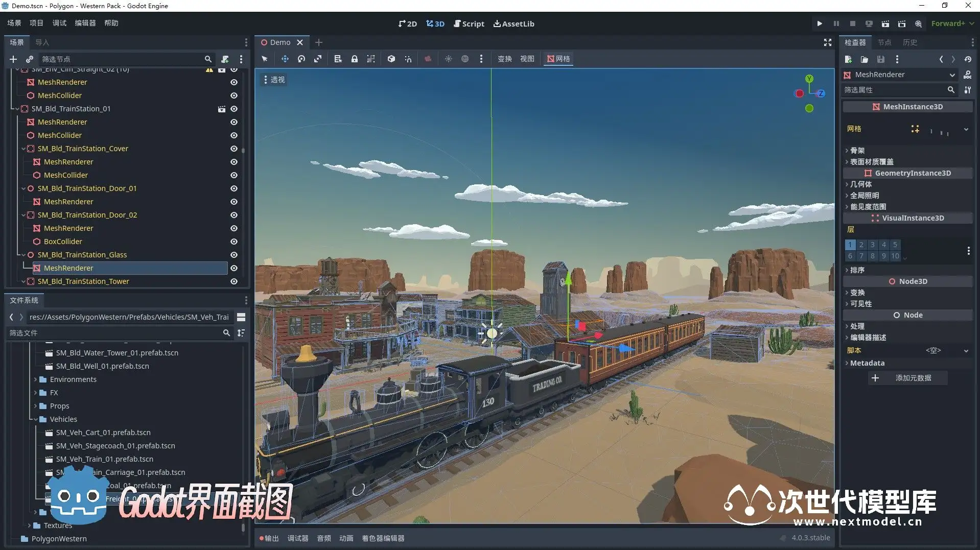Click the add new node plus icon
Viewport: 980px width, 550px height.
tap(13, 59)
